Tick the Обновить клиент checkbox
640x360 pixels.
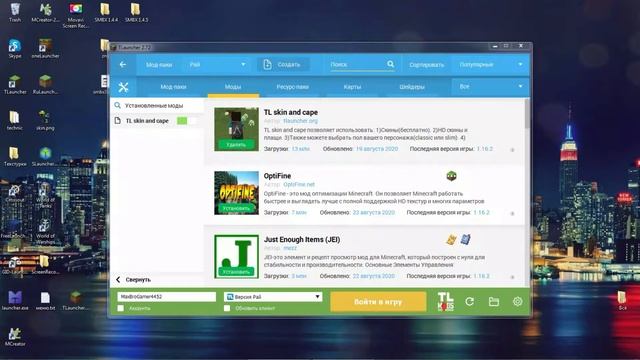point(227,308)
